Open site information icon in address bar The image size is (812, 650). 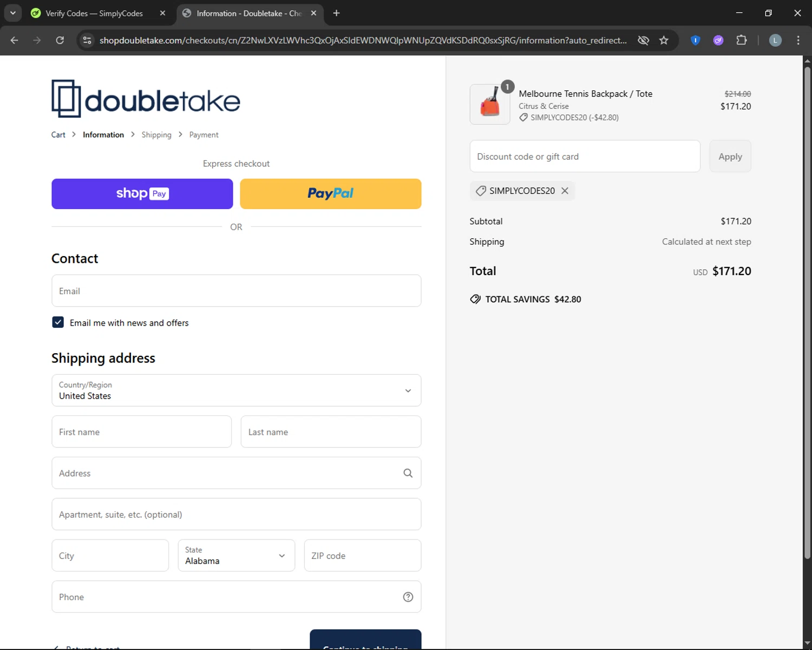point(87,40)
